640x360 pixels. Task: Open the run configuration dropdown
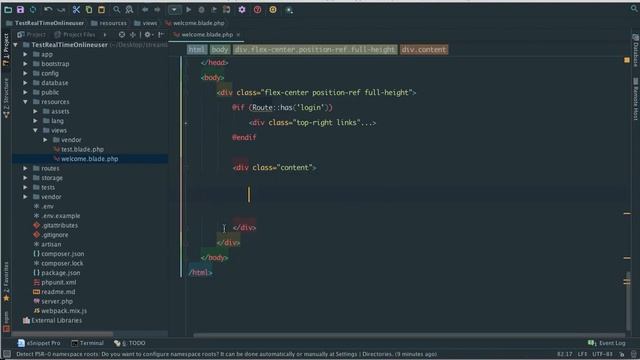(x=174, y=9)
